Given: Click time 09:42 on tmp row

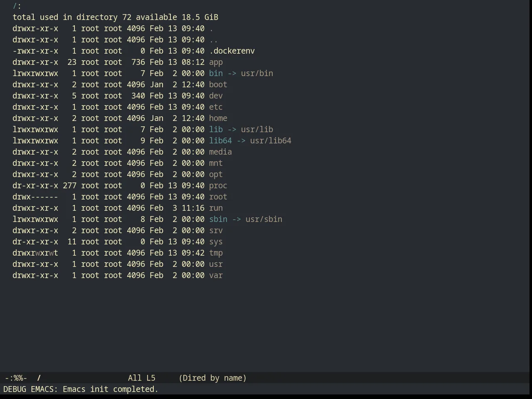Looking at the screenshot, I should click(x=193, y=253).
